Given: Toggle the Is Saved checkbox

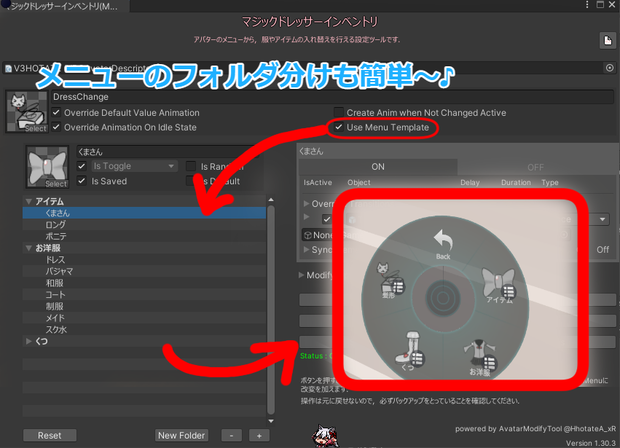Looking at the screenshot, I should (81, 181).
